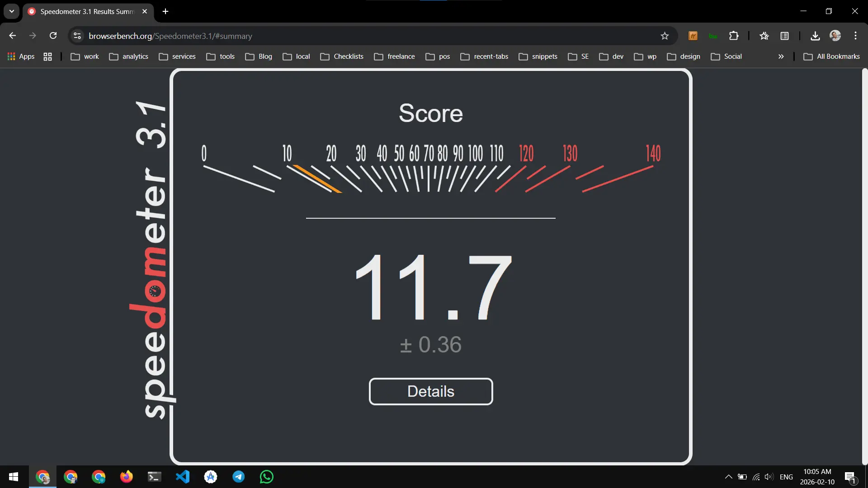Open WhatsApp from the taskbar

click(x=266, y=477)
